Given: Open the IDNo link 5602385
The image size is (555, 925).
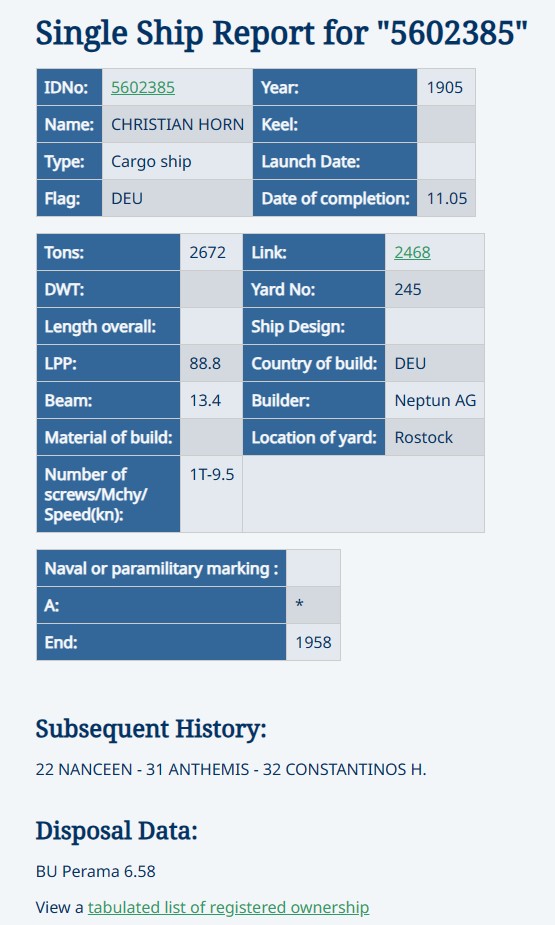Looking at the screenshot, I should [x=143, y=87].
